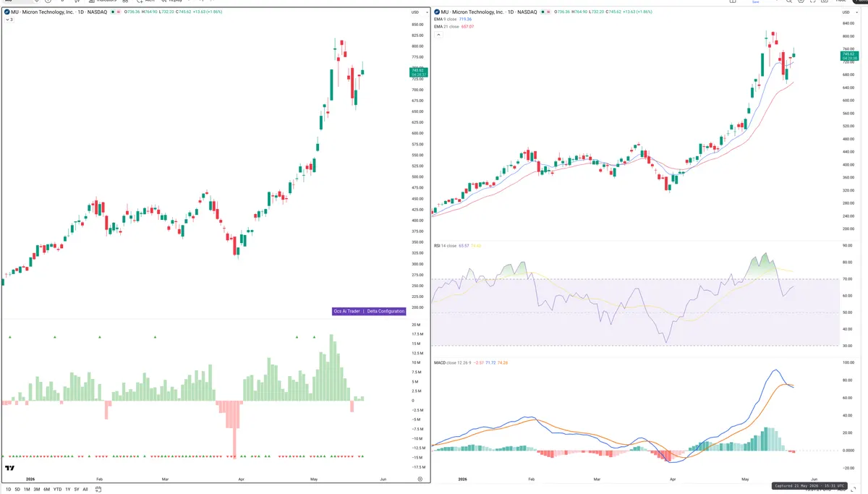868x494 pixels.
Task: Set the date range to 5Y
Action: [x=76, y=490]
